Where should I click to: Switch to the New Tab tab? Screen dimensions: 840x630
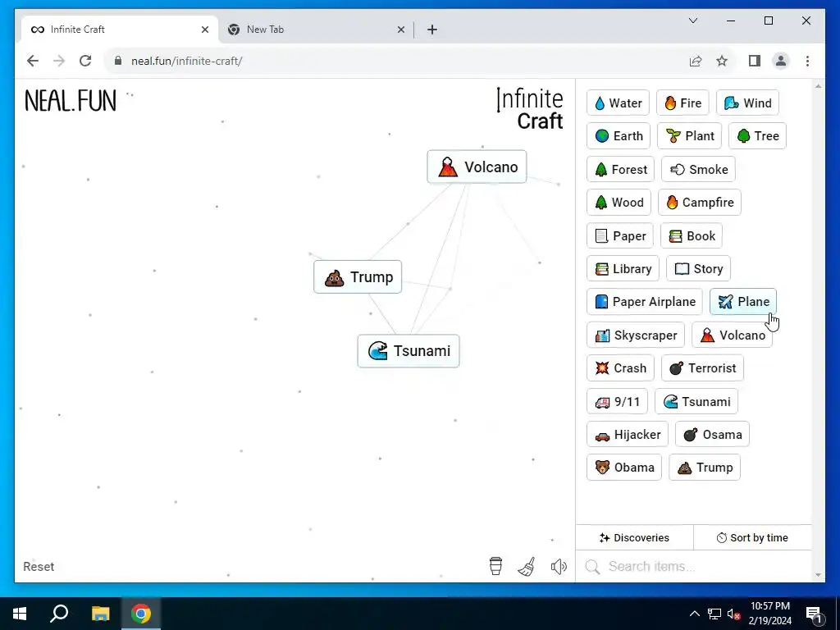point(316,30)
